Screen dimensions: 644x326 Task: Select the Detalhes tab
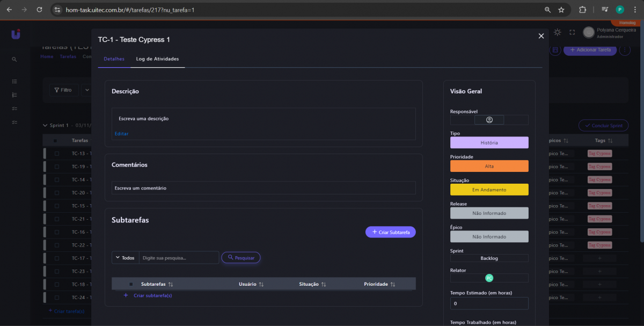point(114,59)
